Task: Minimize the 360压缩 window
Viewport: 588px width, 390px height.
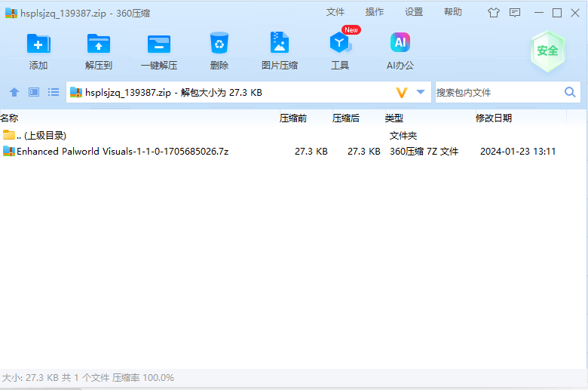Action: coord(539,13)
